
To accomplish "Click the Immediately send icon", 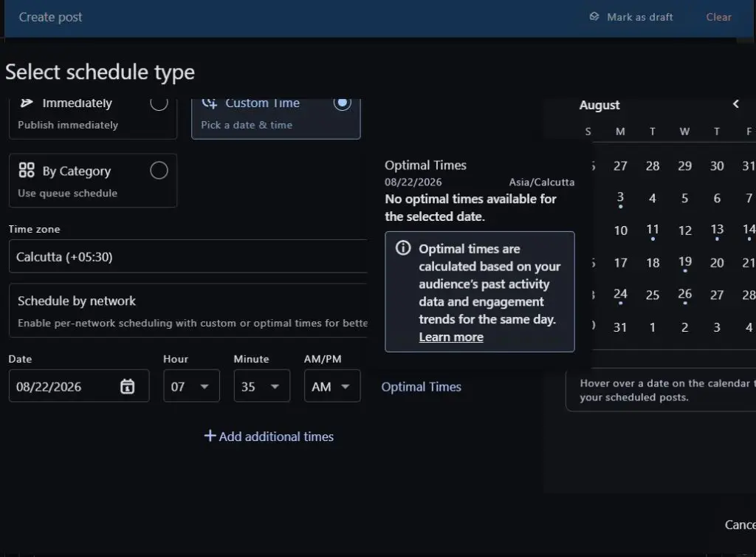I will tap(27, 103).
